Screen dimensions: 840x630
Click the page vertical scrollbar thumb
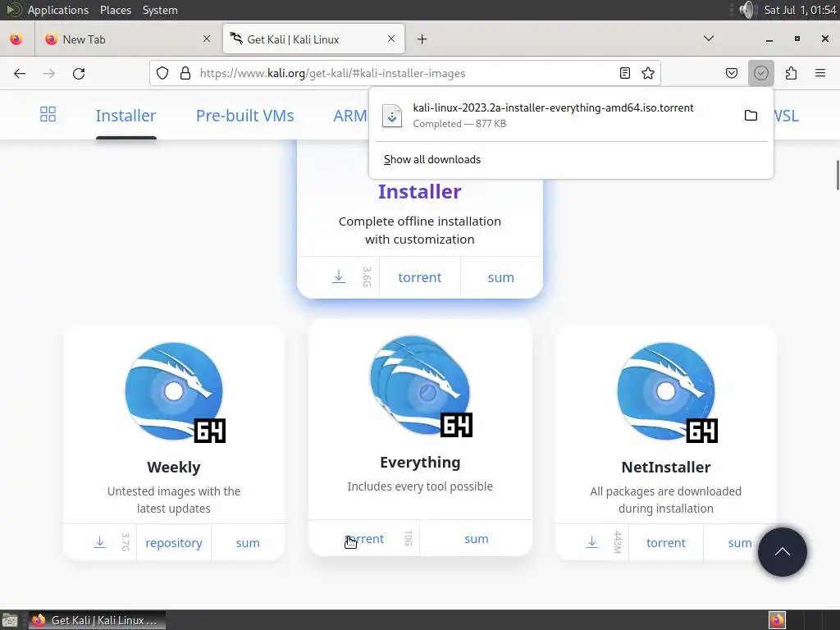pyautogui.click(x=838, y=175)
